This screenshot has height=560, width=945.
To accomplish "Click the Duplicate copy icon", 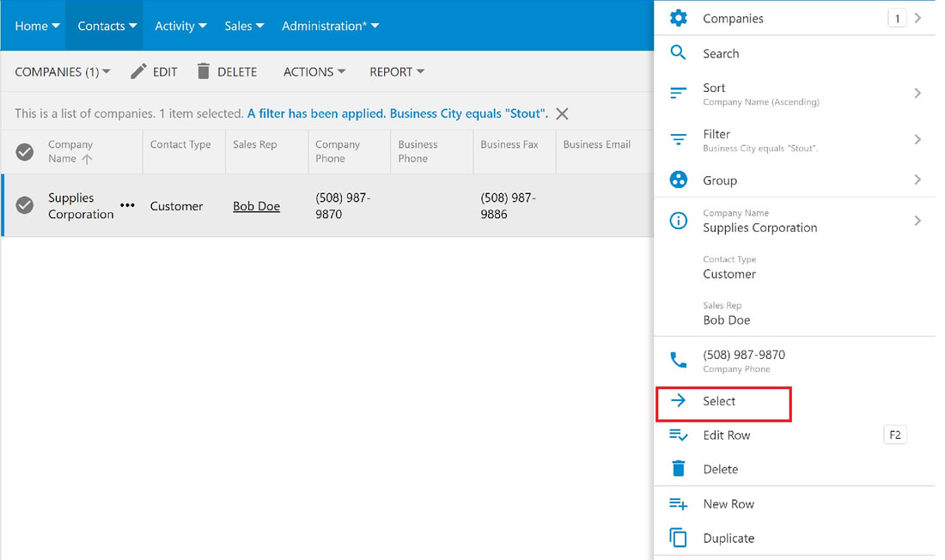I will 678,537.
